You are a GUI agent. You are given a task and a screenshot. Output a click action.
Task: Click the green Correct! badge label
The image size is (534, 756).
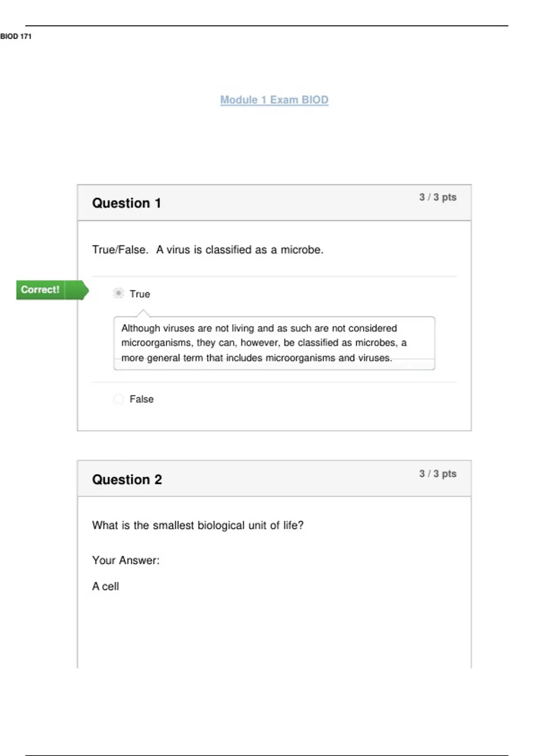tap(40, 290)
